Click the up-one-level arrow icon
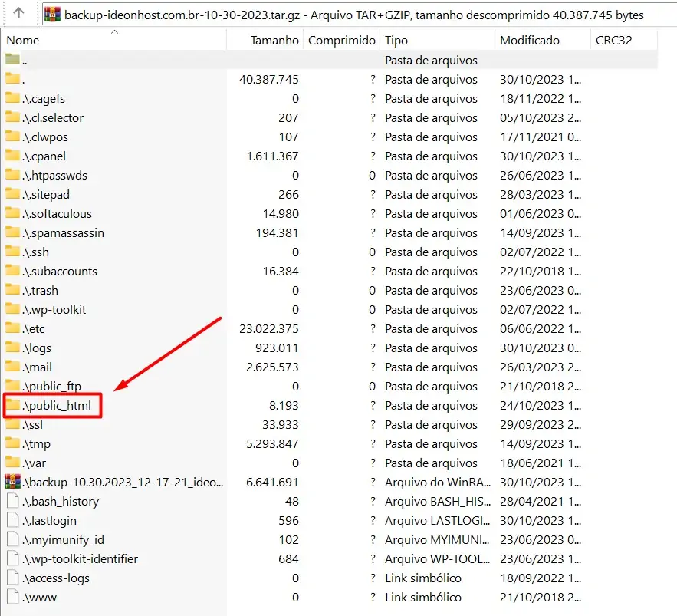Viewport: 677px width, 616px height. (18, 14)
